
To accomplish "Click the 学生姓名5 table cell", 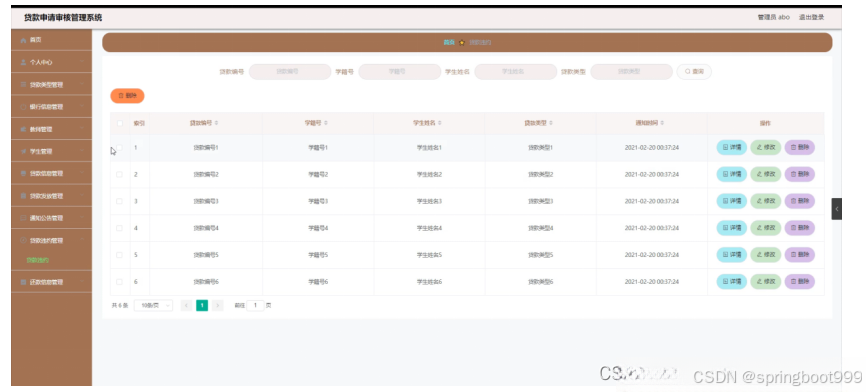I will (429, 255).
